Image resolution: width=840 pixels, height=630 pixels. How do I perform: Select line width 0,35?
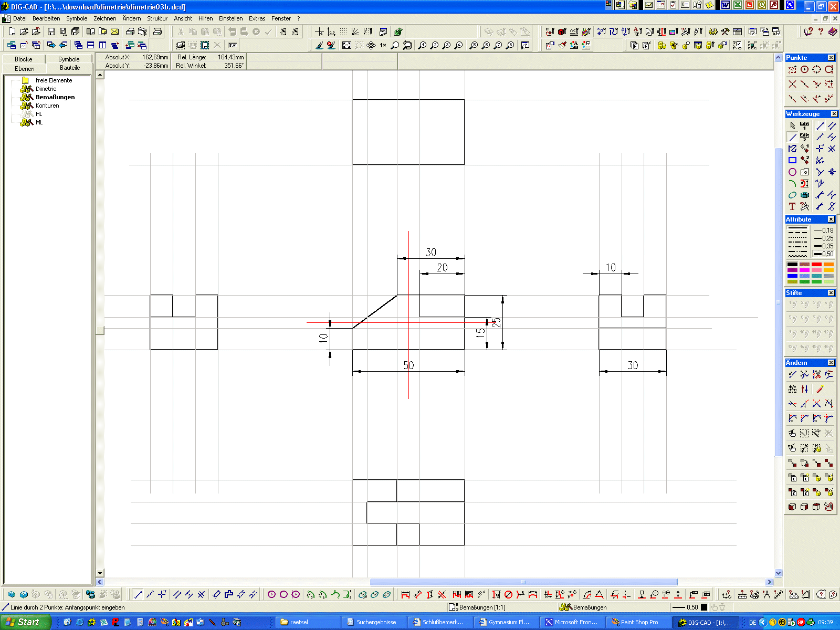click(x=823, y=246)
